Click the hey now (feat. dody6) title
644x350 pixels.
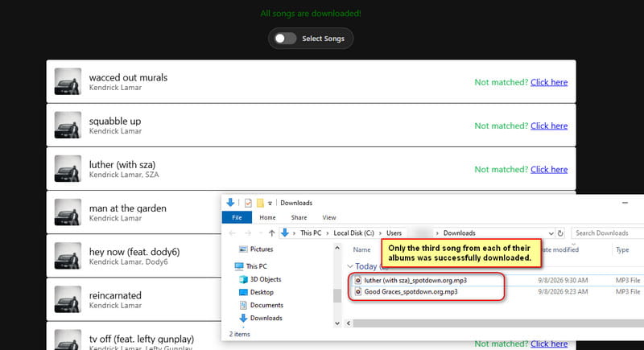click(134, 252)
